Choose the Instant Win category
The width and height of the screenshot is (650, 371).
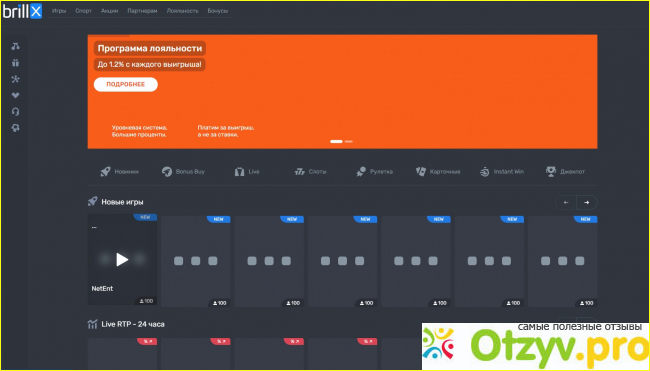(502, 172)
